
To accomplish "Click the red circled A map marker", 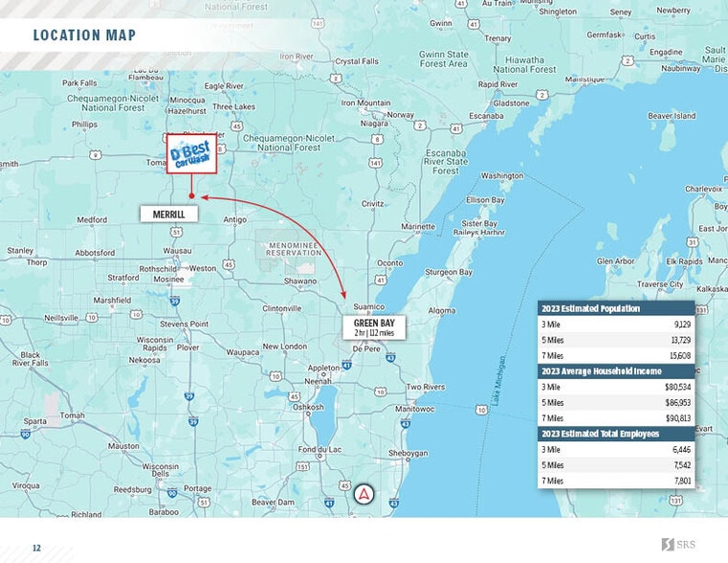I will pos(364,495).
